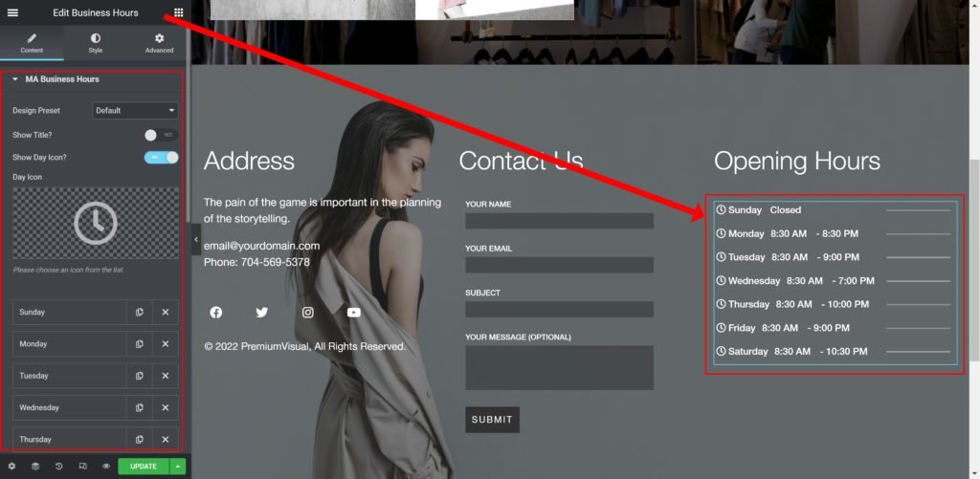The image size is (980, 479).
Task: Toggle the Show Title switch
Action: (161, 135)
